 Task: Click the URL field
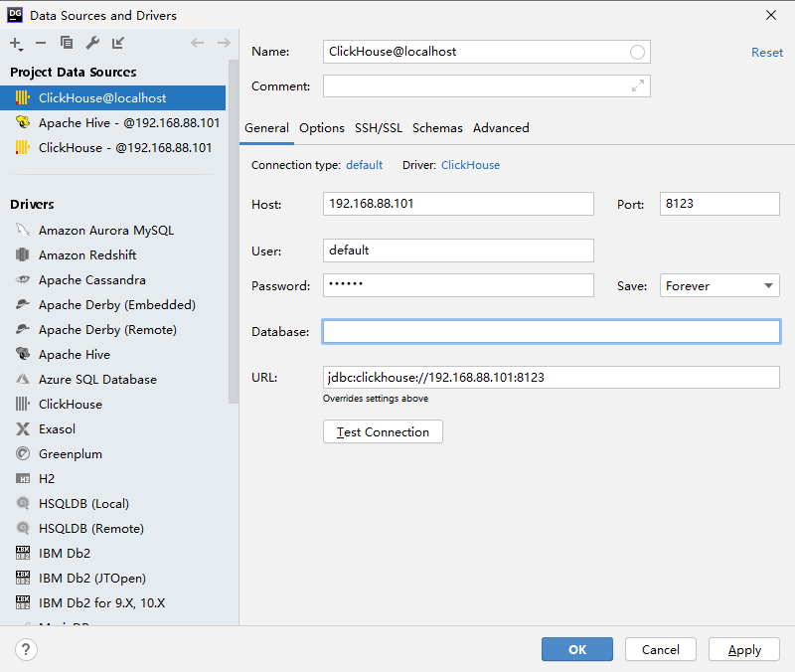point(552,378)
